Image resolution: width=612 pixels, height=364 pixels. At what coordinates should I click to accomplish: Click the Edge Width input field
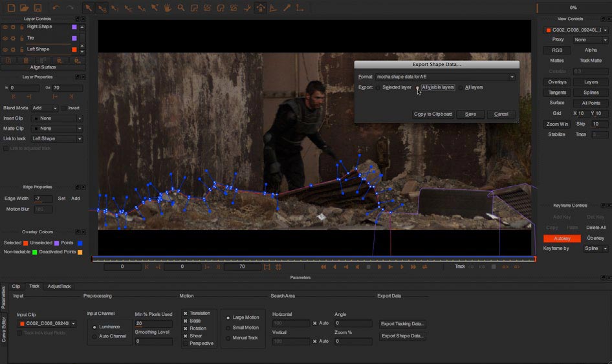(x=43, y=198)
